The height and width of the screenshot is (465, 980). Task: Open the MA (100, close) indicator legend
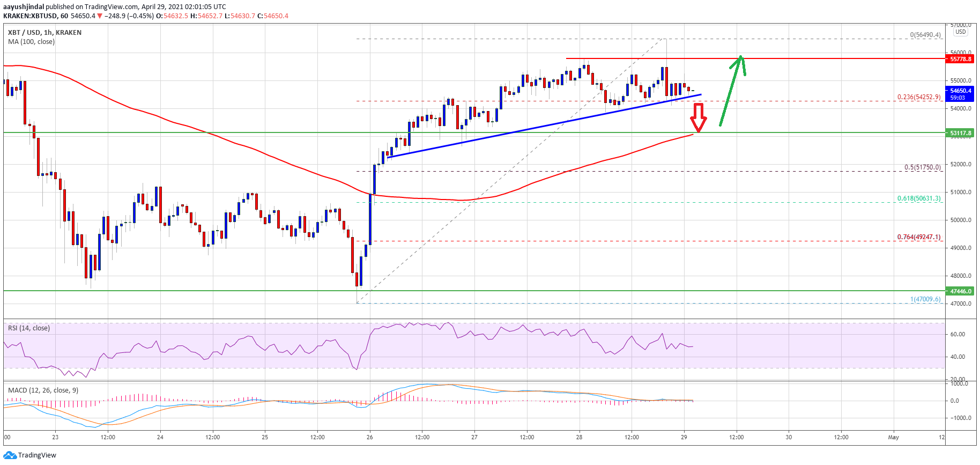point(31,42)
